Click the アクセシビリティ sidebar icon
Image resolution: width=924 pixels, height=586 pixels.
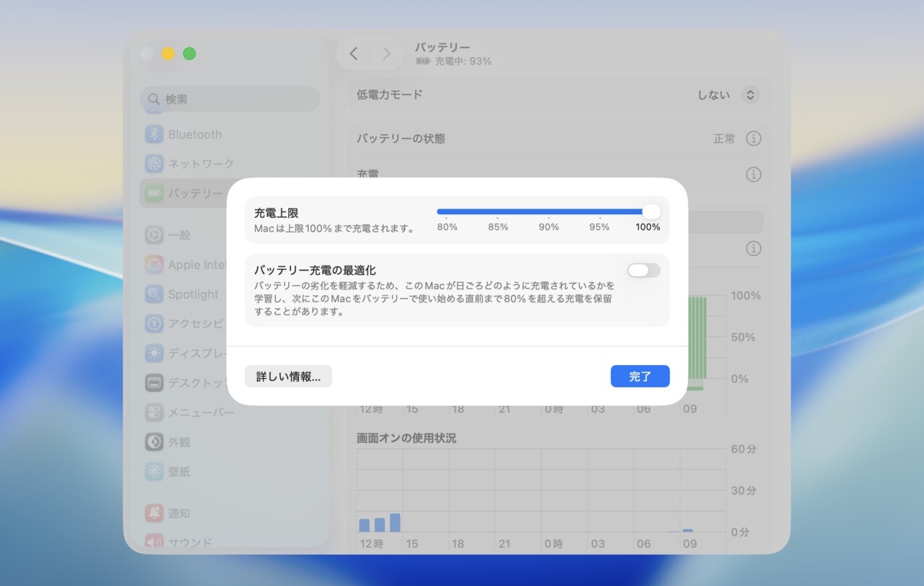(x=154, y=324)
